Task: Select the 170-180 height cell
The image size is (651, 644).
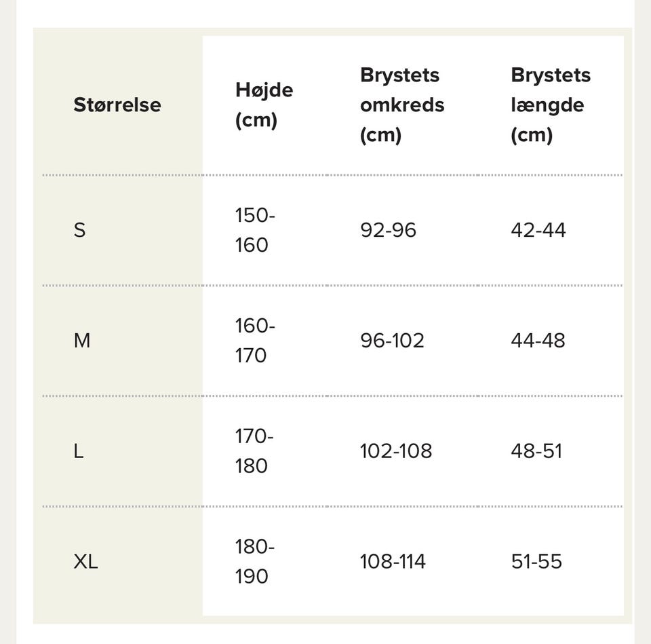Action: point(254,451)
